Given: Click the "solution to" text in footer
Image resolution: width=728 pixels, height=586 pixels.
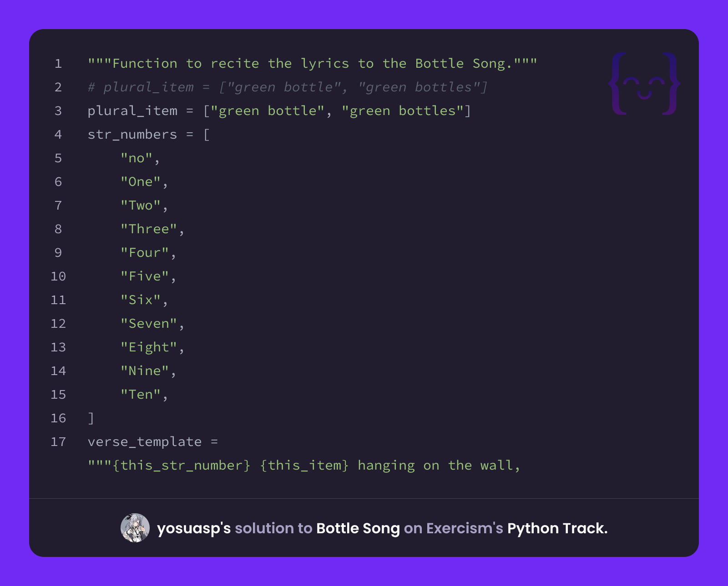Looking at the screenshot, I should [273, 528].
